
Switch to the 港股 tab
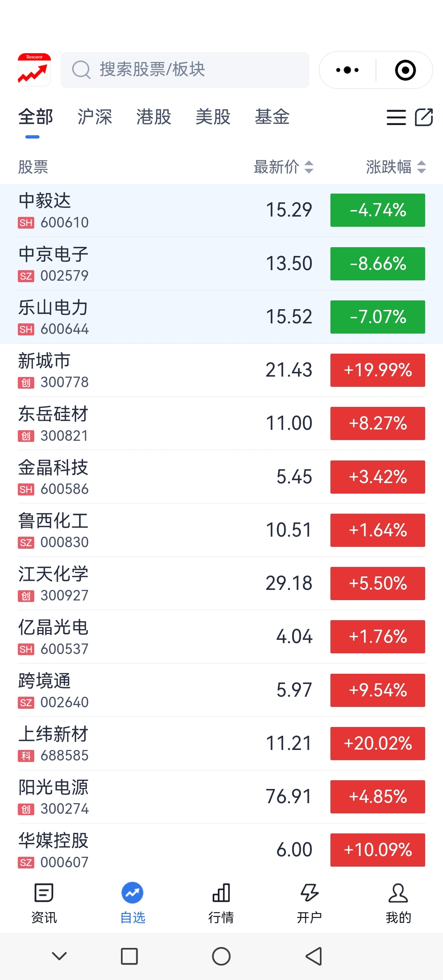tap(154, 117)
